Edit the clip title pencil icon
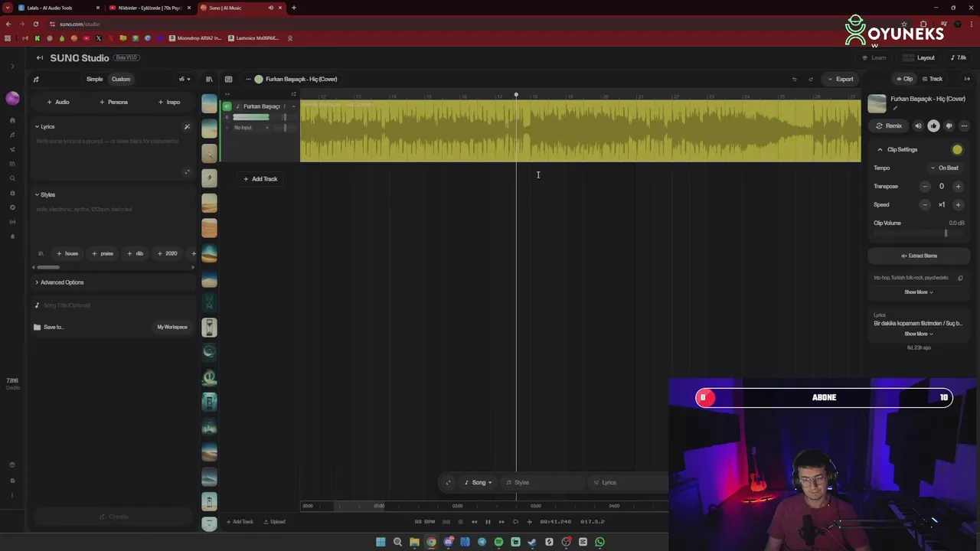 [x=894, y=108]
